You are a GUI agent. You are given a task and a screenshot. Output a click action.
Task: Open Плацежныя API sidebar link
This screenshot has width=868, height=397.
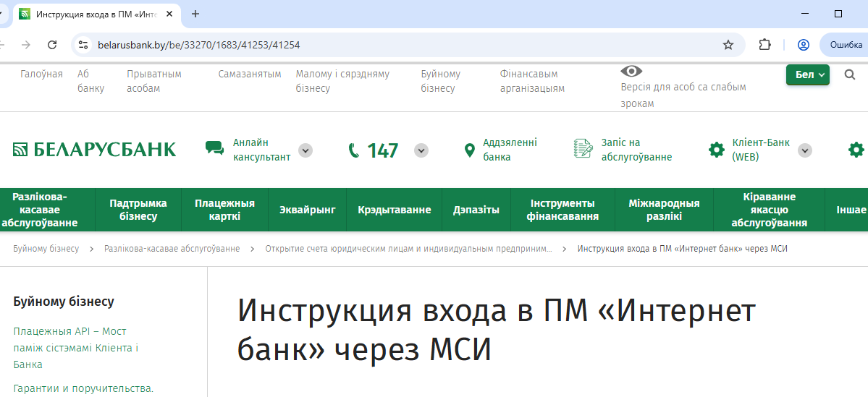[76, 348]
